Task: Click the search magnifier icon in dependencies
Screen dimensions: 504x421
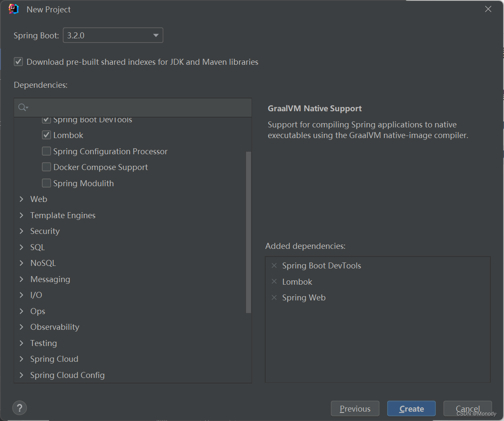Action: point(23,107)
